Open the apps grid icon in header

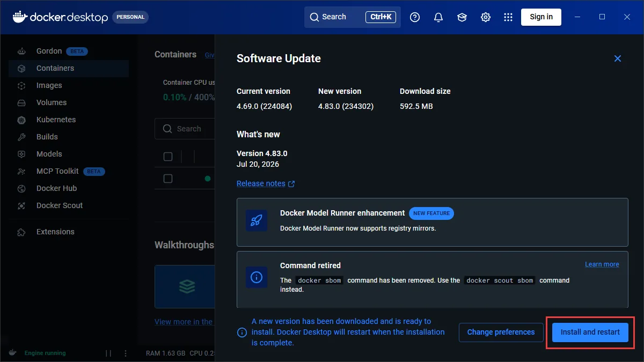click(508, 17)
